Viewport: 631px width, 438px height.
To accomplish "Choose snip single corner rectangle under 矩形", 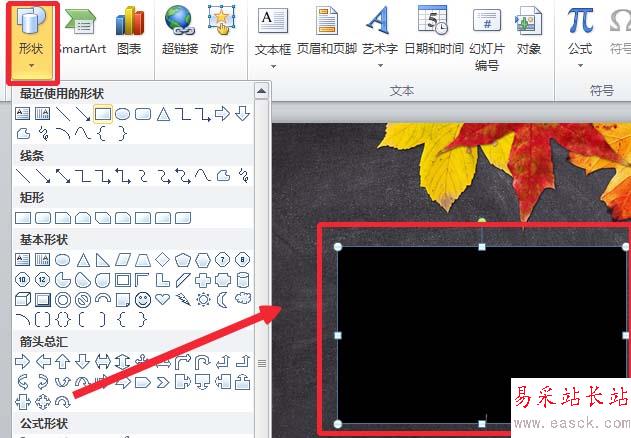I will coord(63,218).
